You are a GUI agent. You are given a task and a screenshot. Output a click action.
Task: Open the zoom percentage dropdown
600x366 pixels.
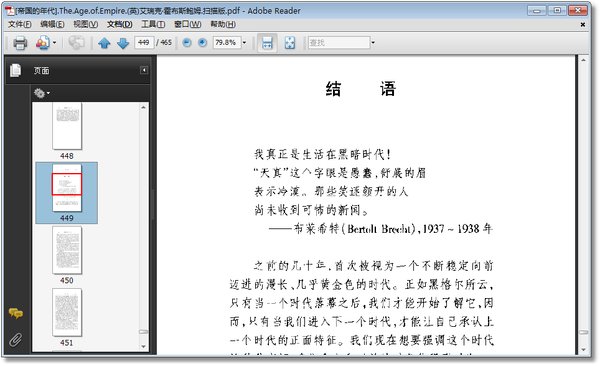click(244, 42)
